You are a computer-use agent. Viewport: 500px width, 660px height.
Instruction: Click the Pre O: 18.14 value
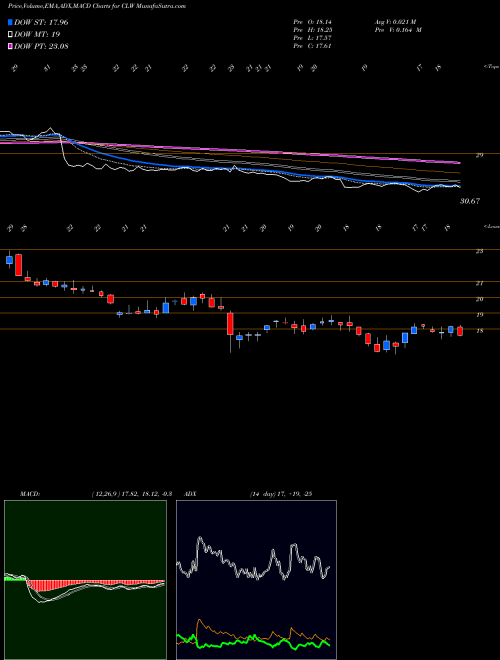[313, 22]
